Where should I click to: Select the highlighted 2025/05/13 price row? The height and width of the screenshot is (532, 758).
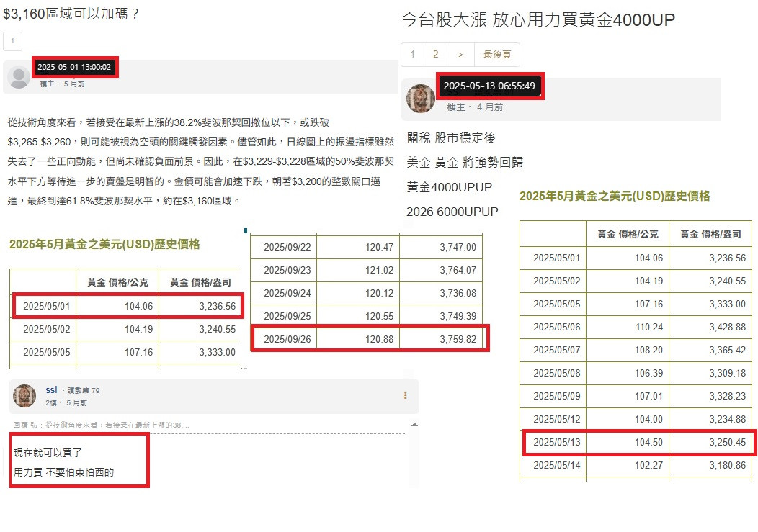click(x=639, y=443)
